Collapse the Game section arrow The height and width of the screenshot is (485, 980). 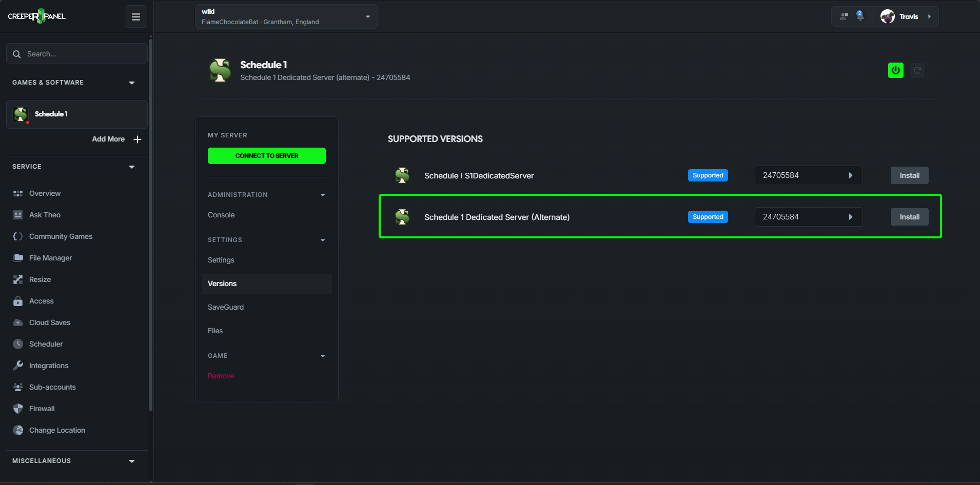pos(323,356)
